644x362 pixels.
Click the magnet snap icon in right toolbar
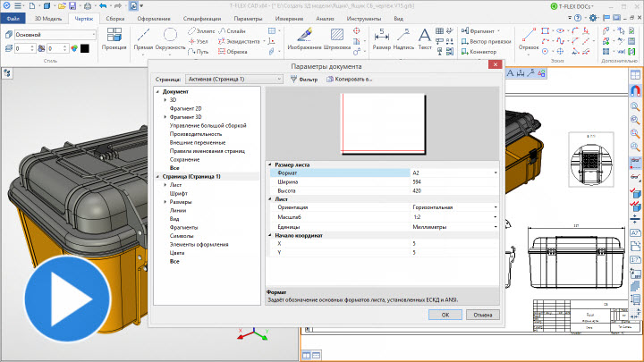point(635,91)
